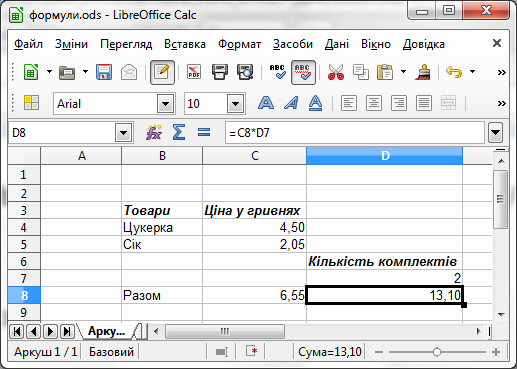Select column C header
Viewport: 517px width, 369px height.
[254, 156]
